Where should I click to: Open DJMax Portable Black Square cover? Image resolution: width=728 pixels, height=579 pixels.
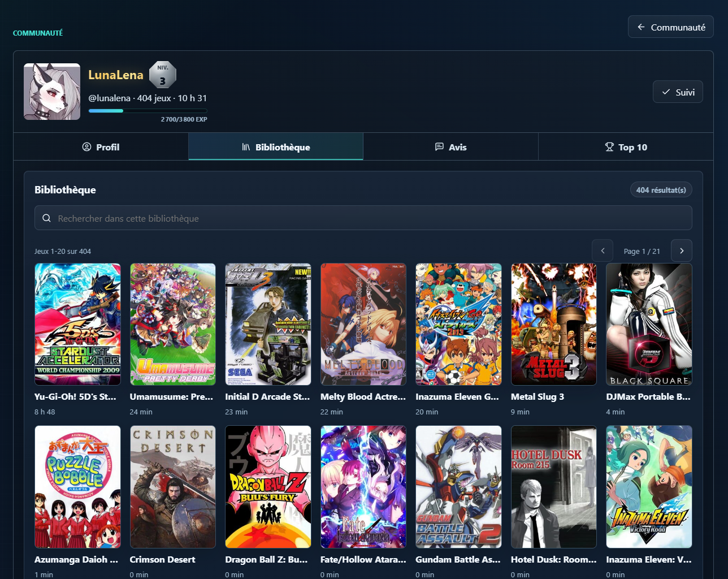tap(649, 324)
